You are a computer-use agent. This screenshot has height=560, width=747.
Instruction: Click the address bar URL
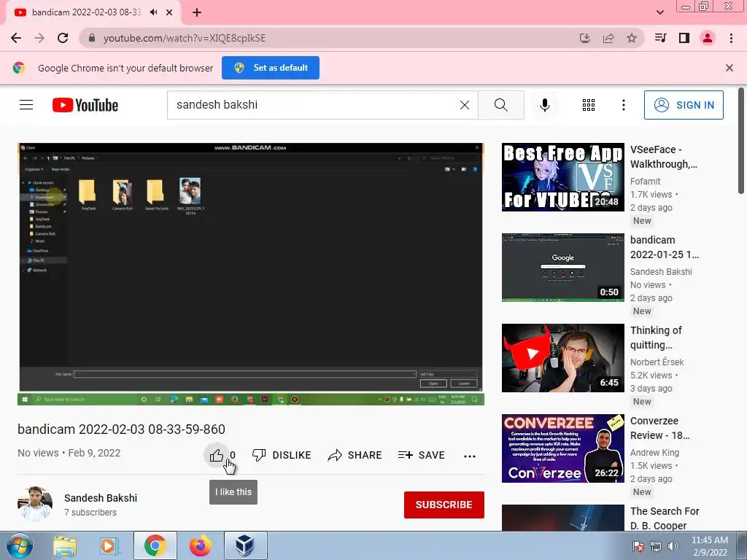[x=185, y=38]
